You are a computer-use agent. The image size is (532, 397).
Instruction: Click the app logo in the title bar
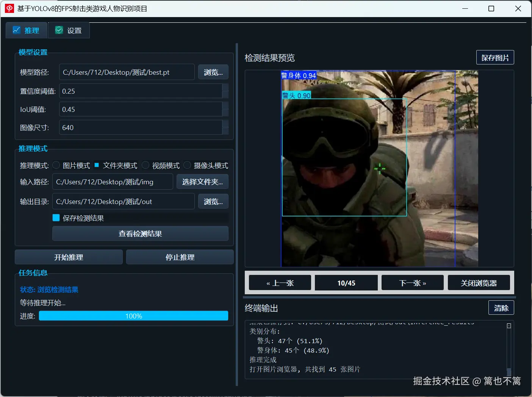click(x=9, y=8)
